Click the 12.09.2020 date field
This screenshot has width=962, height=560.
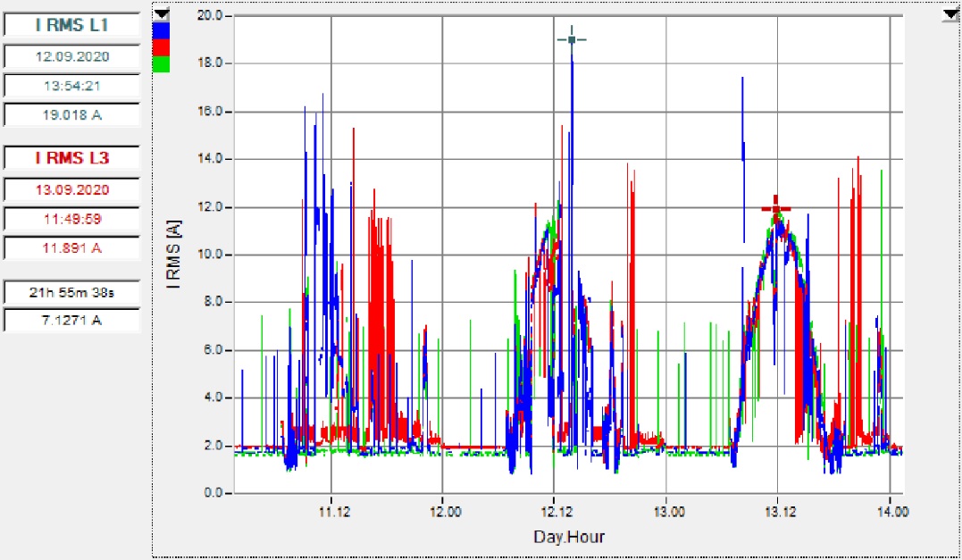coord(71,55)
